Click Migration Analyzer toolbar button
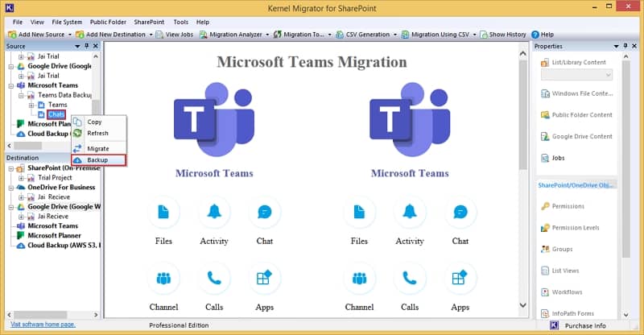The width and height of the screenshot is (644, 335). click(x=231, y=35)
